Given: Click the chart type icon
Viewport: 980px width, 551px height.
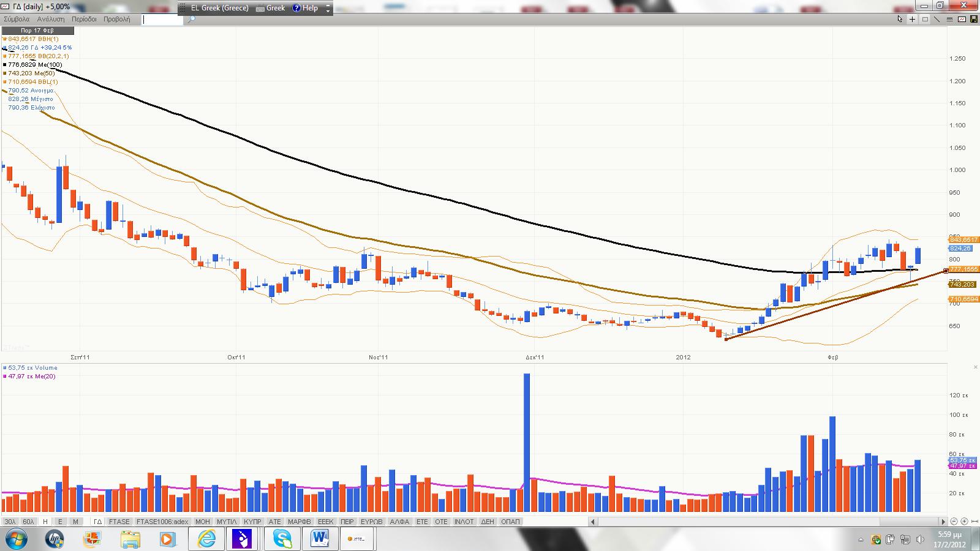Looking at the screenshot, I should click(x=962, y=19).
